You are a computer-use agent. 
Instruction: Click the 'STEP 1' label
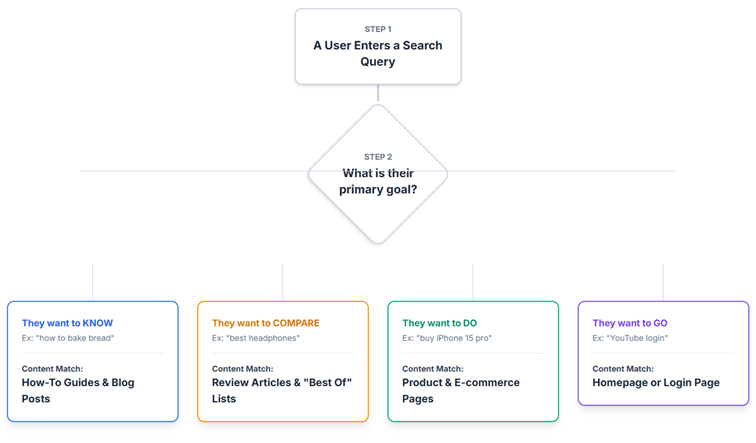tap(378, 29)
